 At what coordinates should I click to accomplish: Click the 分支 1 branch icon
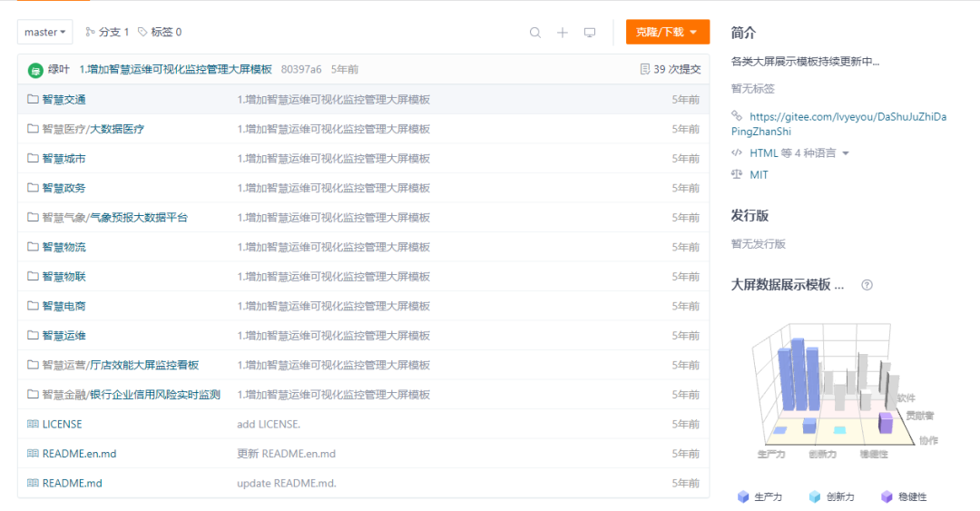(90, 32)
